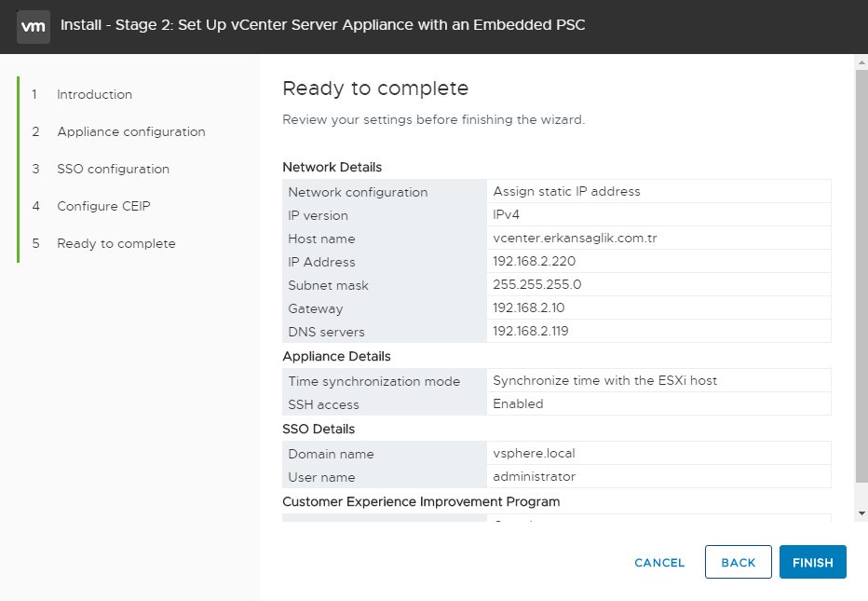Click the Domain name label cell
The image size is (868, 601).
(x=385, y=453)
